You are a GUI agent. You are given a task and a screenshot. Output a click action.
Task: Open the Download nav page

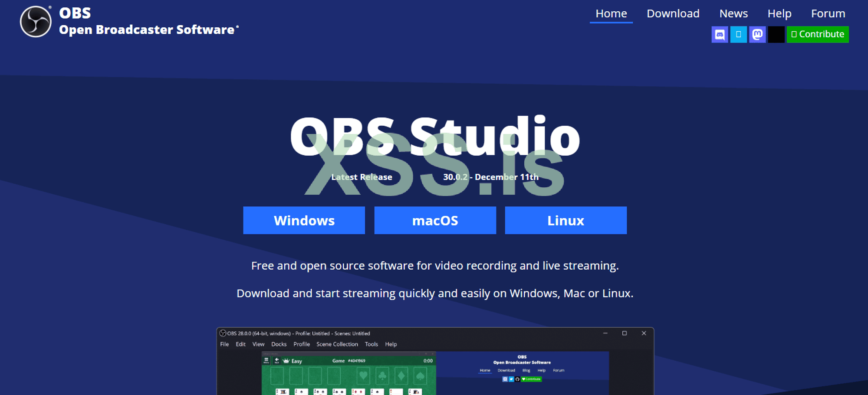673,13
